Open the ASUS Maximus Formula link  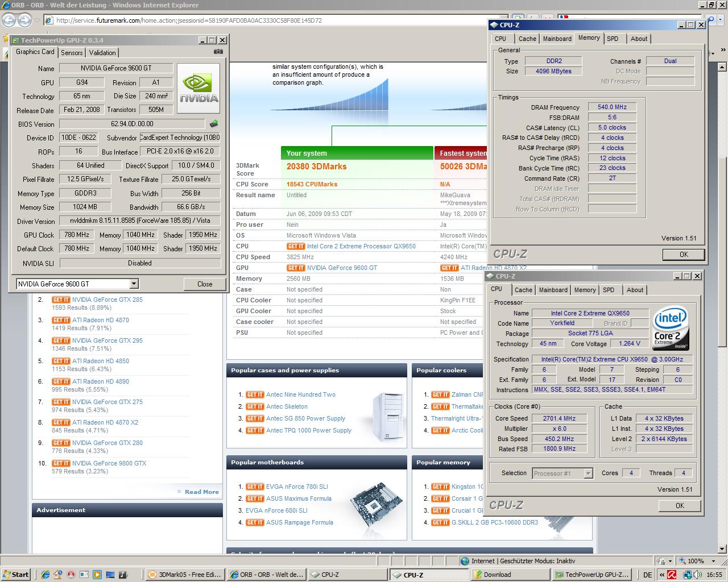pyautogui.click(x=299, y=498)
